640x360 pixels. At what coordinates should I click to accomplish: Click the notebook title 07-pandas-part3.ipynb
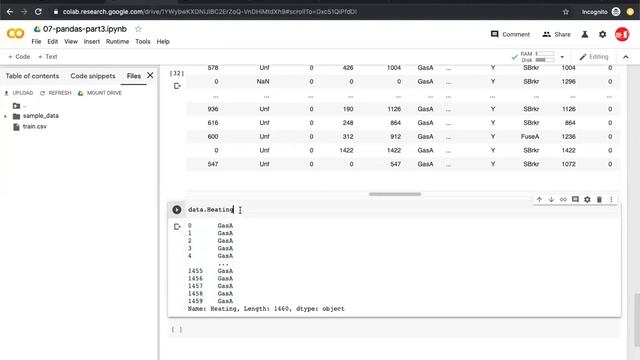pos(85,29)
